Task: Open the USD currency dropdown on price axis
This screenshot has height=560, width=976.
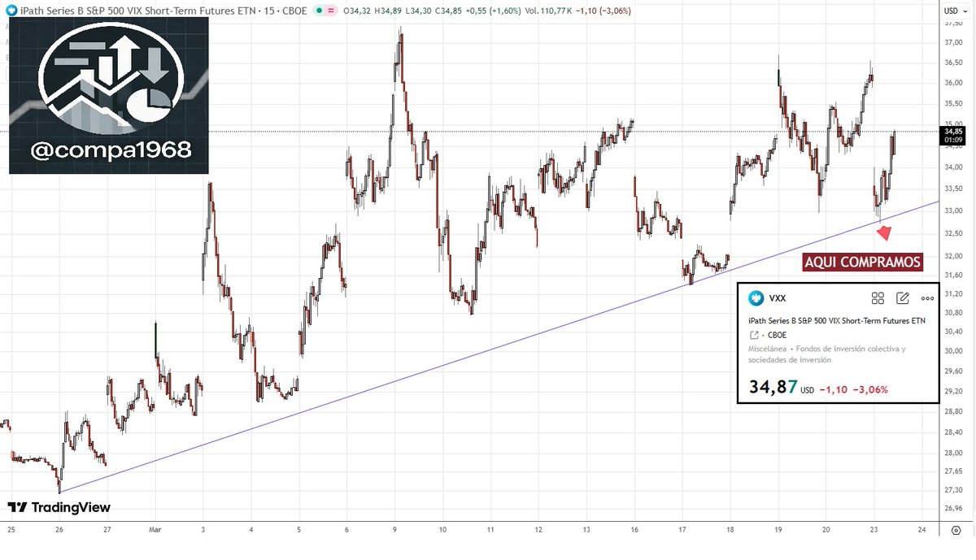Action: 954,11
